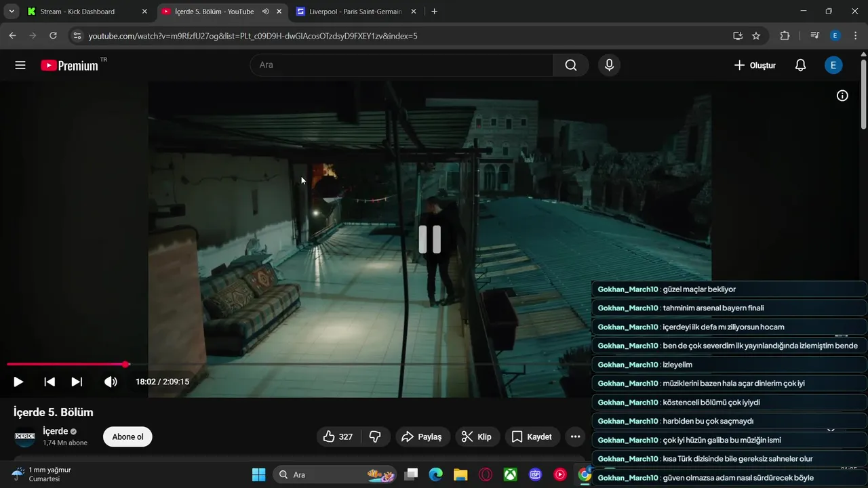The width and height of the screenshot is (868, 488).
Task: Click chat message 'köstenceli bölümü çok iyiydi'
Action: pyautogui.click(x=711, y=402)
